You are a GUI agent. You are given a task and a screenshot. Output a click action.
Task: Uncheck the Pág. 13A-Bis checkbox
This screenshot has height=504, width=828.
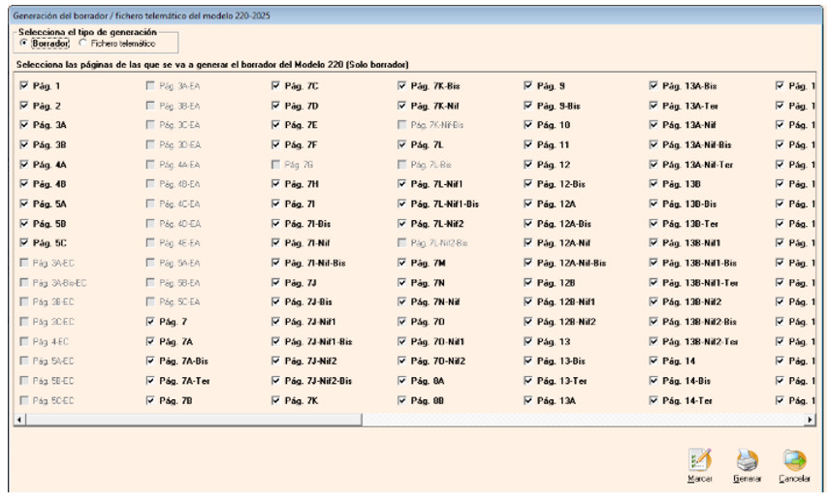(x=653, y=85)
